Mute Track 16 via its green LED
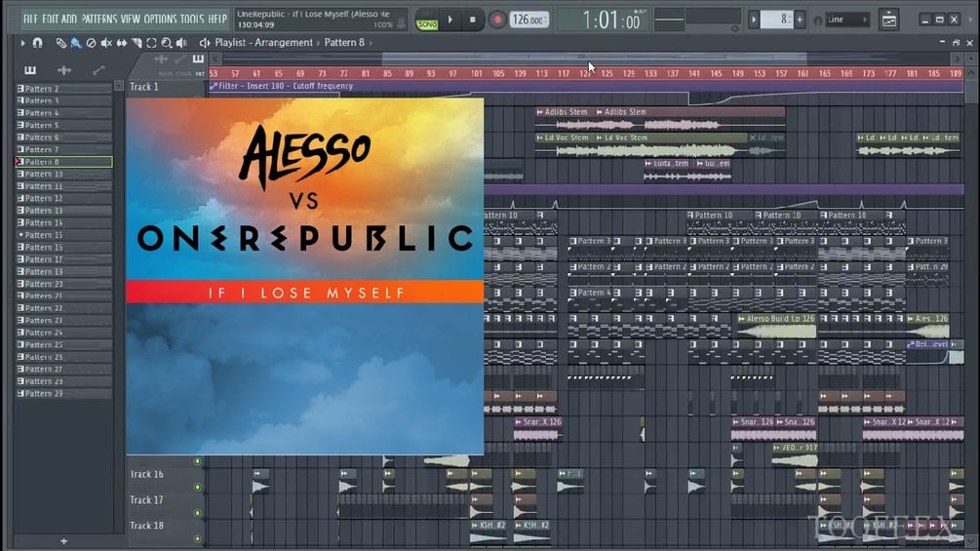 pyautogui.click(x=198, y=487)
